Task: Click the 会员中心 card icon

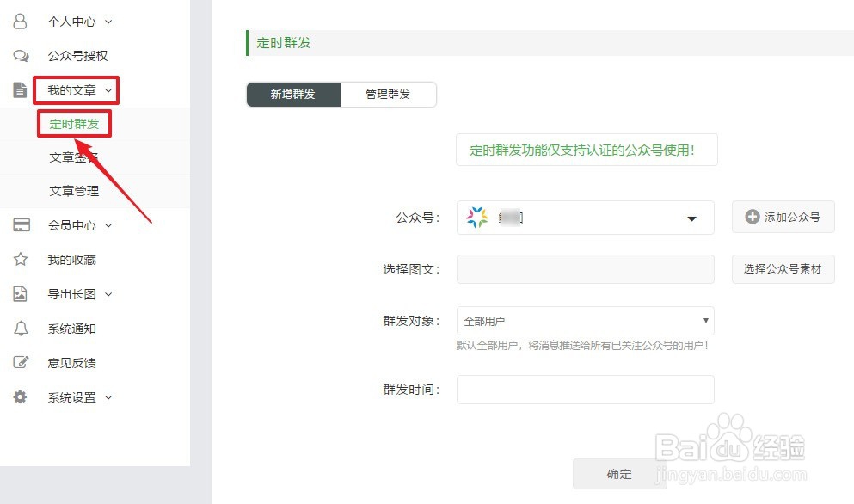Action: [x=21, y=225]
